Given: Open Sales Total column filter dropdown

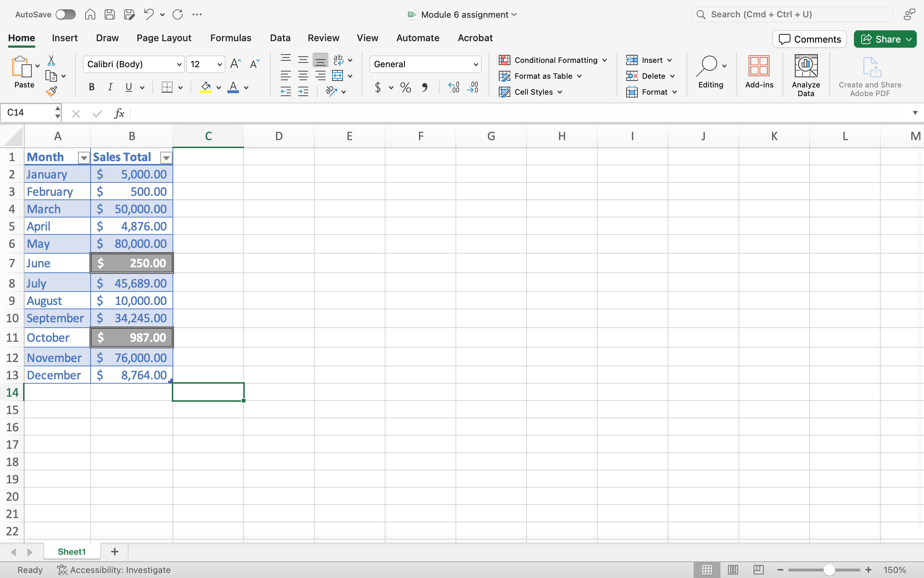Looking at the screenshot, I should tap(166, 158).
